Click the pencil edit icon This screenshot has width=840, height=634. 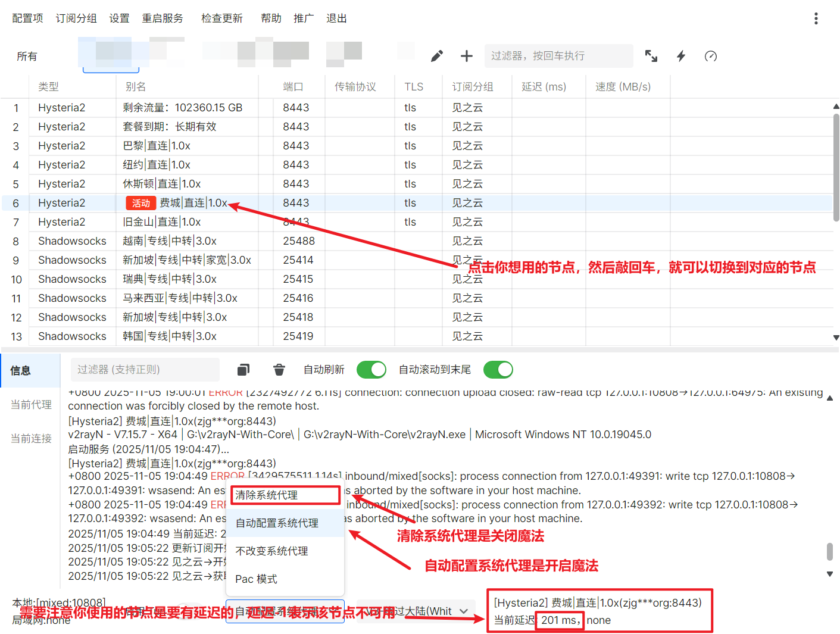pos(437,56)
